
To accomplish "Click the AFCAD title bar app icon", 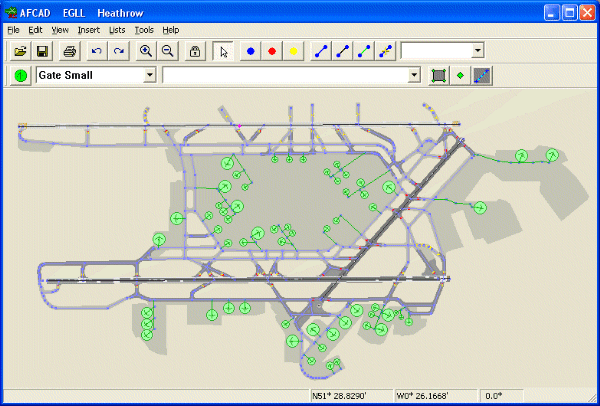I will coord(10,13).
